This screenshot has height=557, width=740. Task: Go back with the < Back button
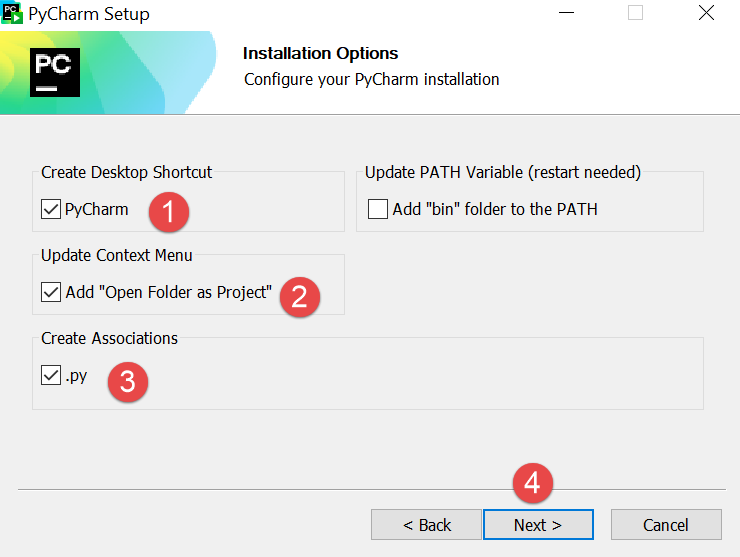click(x=427, y=525)
